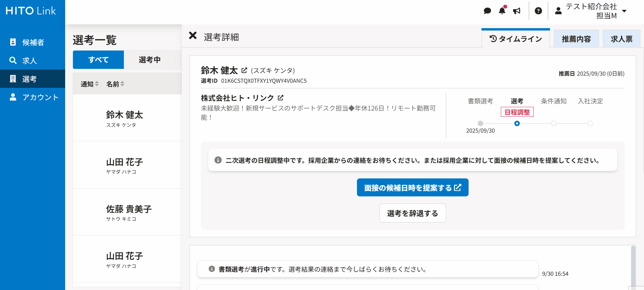Click 面接の候補日時を提案する button

click(413, 188)
